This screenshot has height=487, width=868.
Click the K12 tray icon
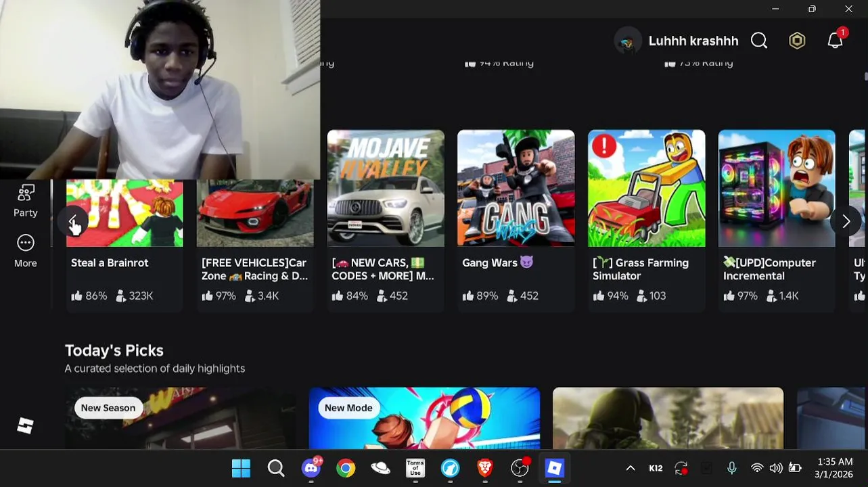(656, 468)
